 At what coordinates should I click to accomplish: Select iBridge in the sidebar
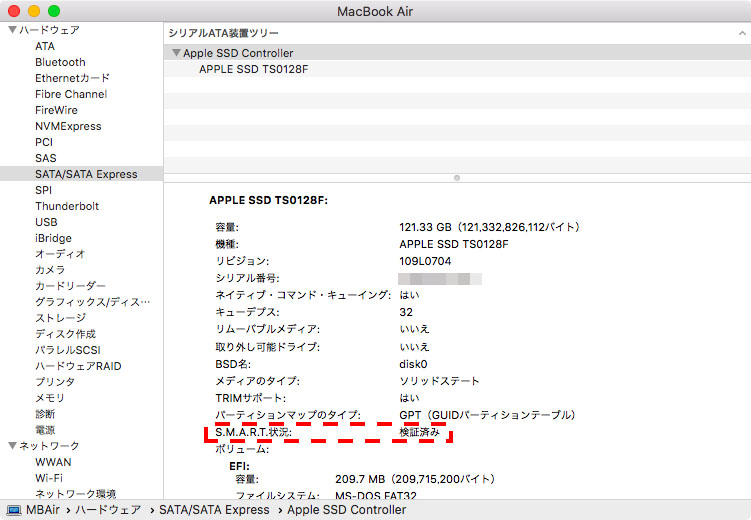pos(53,238)
